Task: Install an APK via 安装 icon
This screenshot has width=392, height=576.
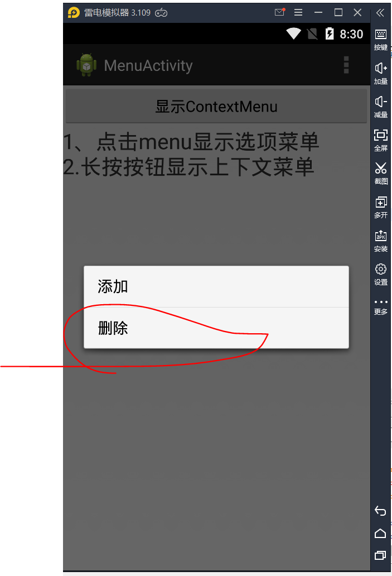Action: (x=381, y=241)
